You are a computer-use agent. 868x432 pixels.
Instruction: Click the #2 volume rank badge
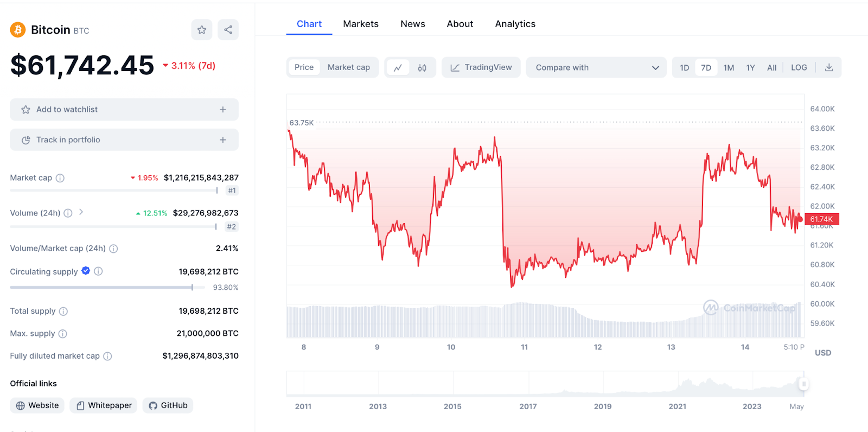pos(232,227)
